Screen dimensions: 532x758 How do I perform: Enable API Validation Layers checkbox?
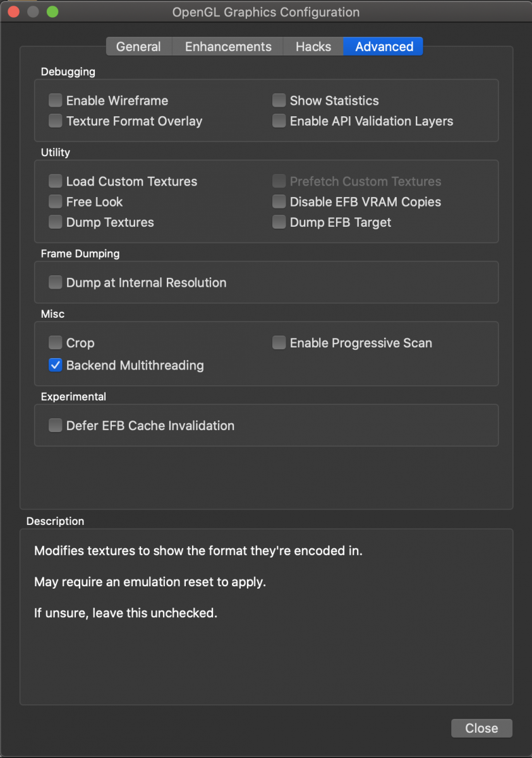pos(279,121)
